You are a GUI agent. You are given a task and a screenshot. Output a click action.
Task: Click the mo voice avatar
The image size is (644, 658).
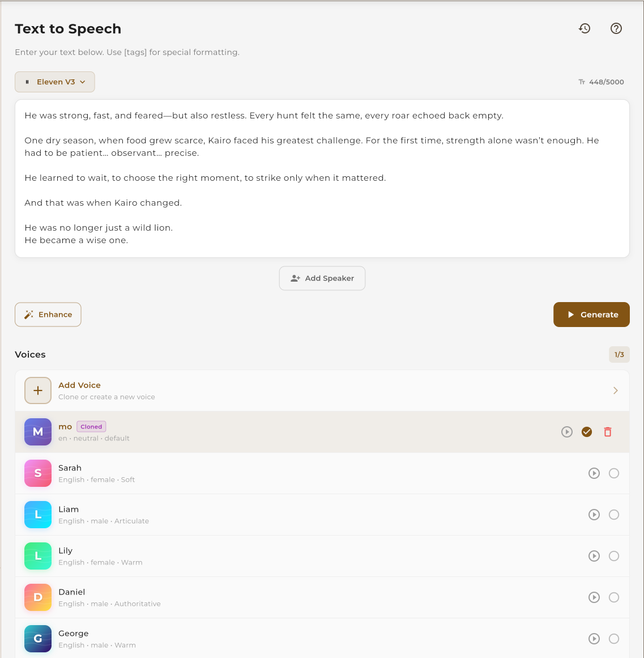click(x=38, y=431)
